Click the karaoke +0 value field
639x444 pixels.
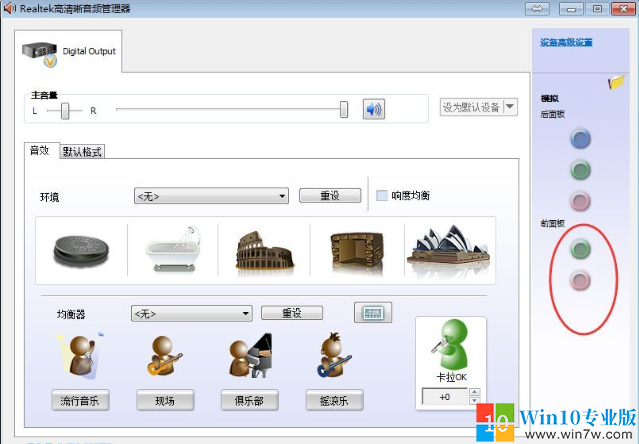click(x=445, y=396)
